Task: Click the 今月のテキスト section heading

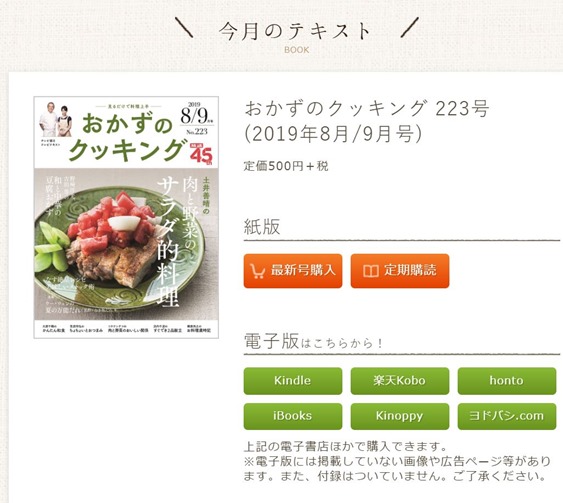Action: [295, 31]
